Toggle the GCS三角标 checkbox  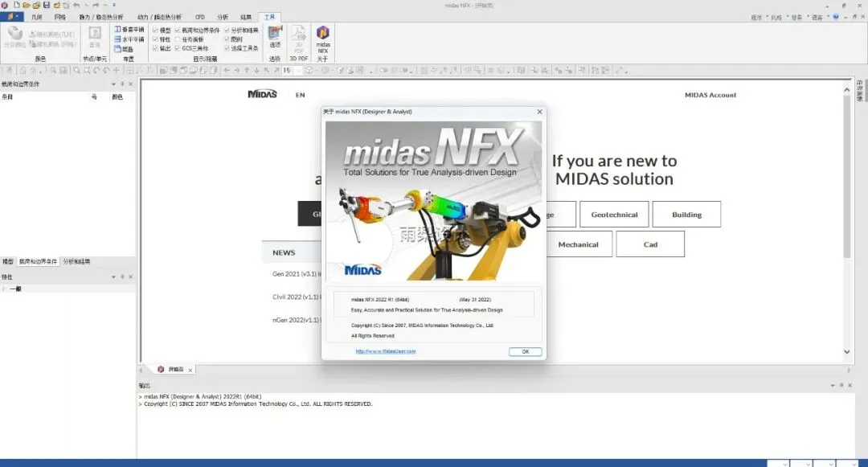[177, 48]
